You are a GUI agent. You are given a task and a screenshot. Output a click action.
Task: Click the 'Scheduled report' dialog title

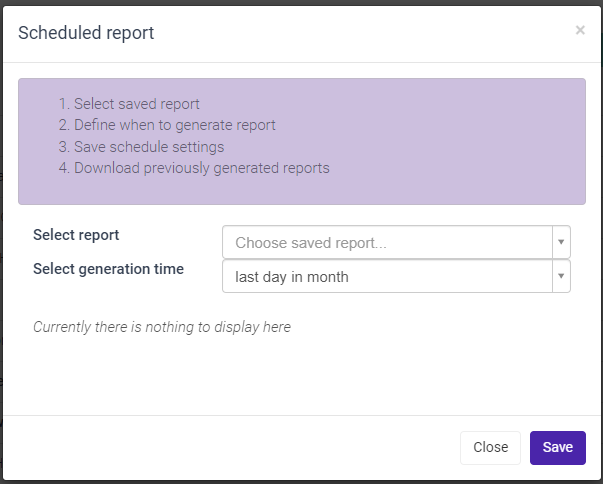pyautogui.click(x=86, y=33)
